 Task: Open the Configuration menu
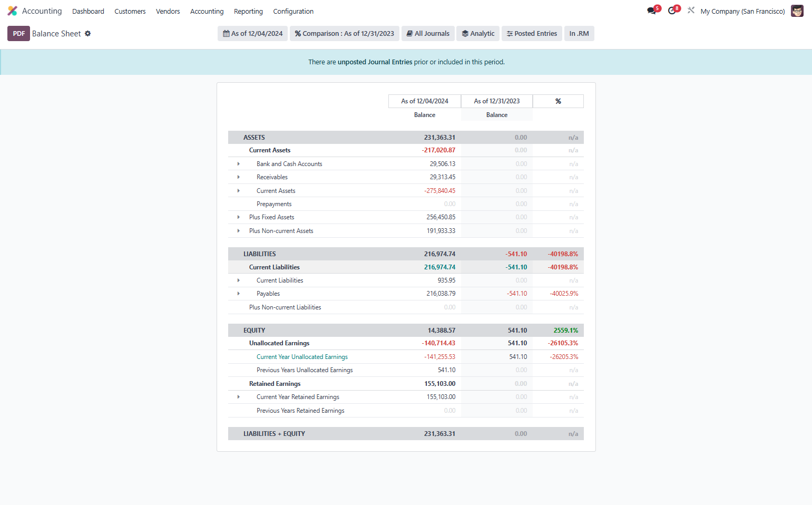tap(294, 11)
